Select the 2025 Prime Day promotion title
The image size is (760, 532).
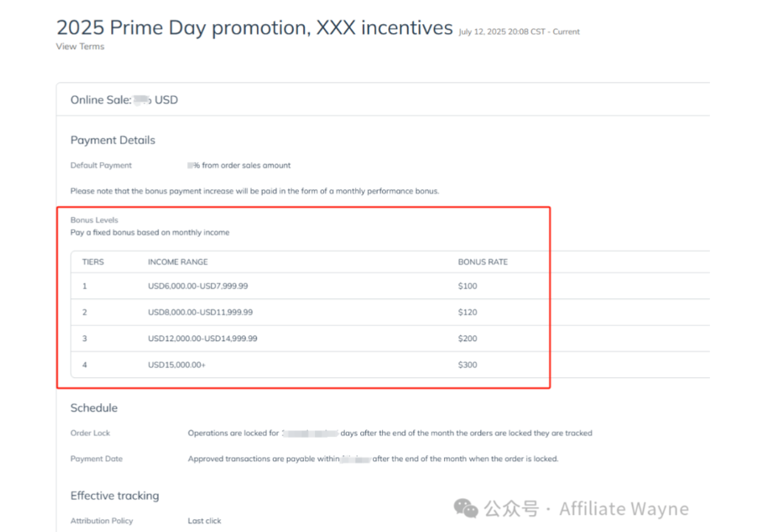point(255,27)
